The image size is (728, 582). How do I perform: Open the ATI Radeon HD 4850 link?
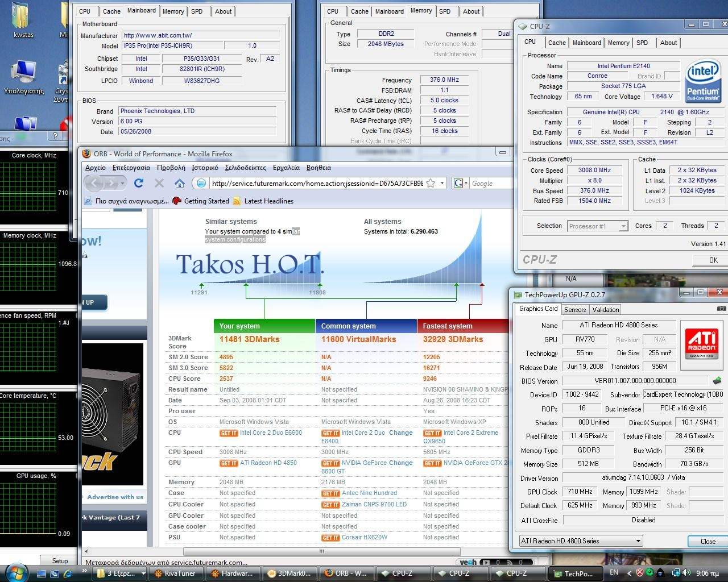click(x=268, y=463)
